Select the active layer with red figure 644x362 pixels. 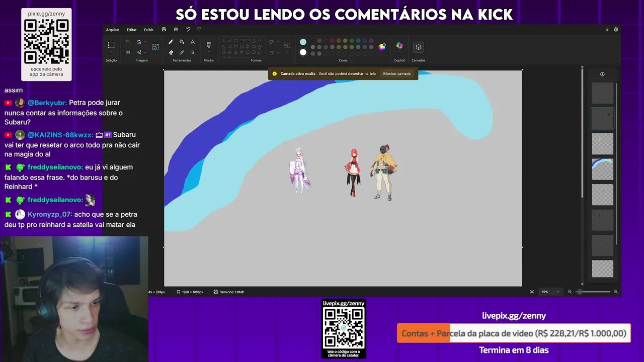[x=602, y=119]
